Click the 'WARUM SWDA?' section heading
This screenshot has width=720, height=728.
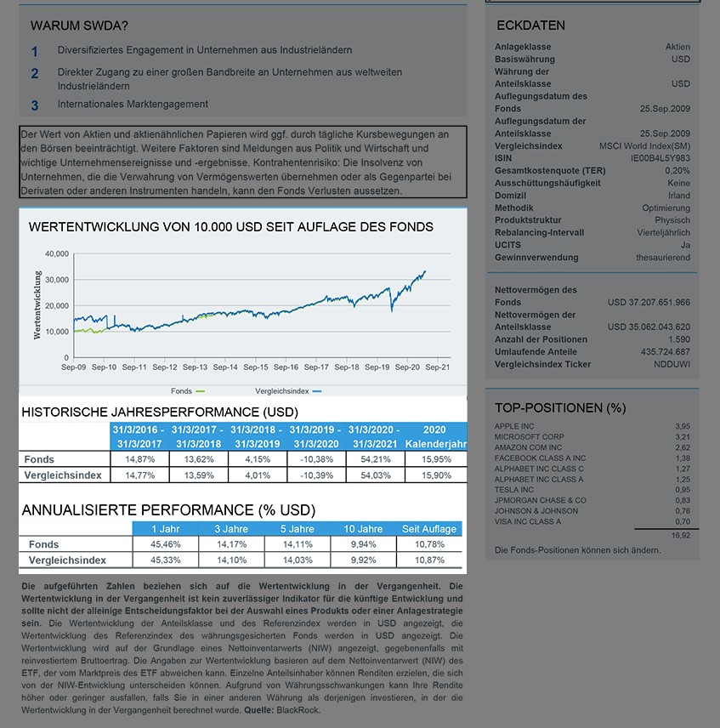coord(80,26)
